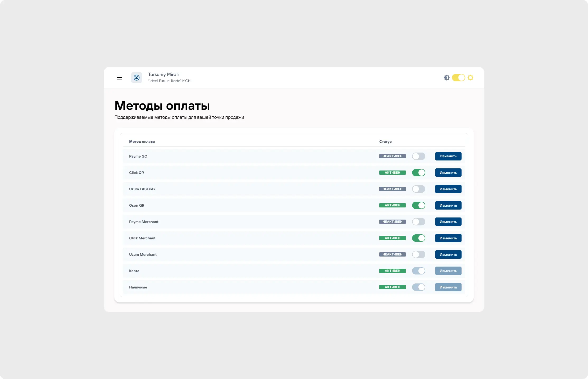Click the АКТИВЕН badge for Click Merchant
The width and height of the screenshot is (588, 379).
coord(393,238)
